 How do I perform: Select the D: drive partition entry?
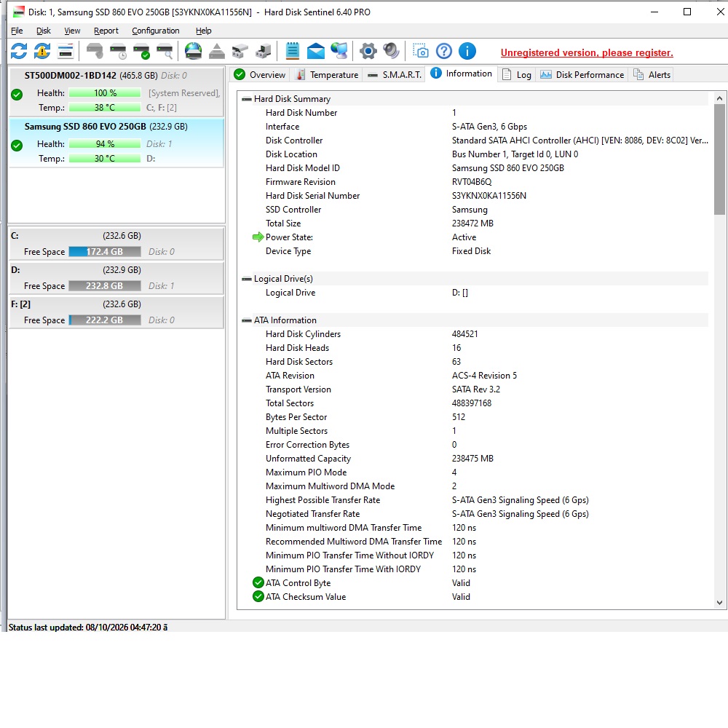point(116,278)
